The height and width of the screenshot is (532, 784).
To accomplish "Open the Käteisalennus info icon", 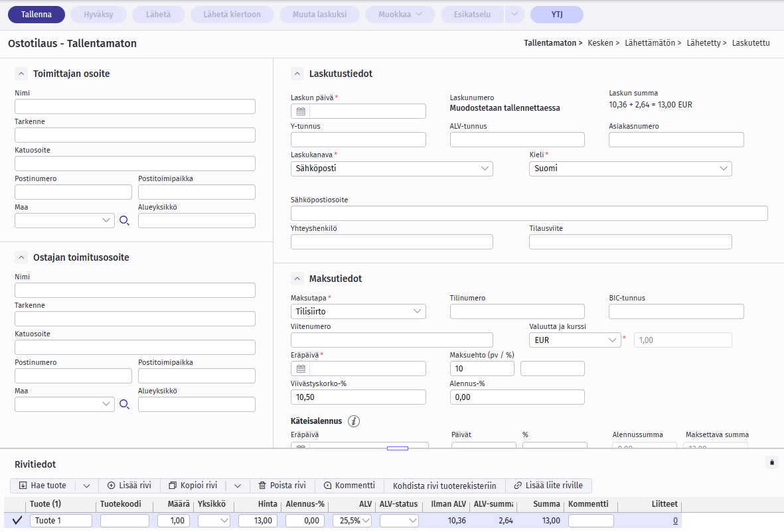I will click(x=354, y=421).
